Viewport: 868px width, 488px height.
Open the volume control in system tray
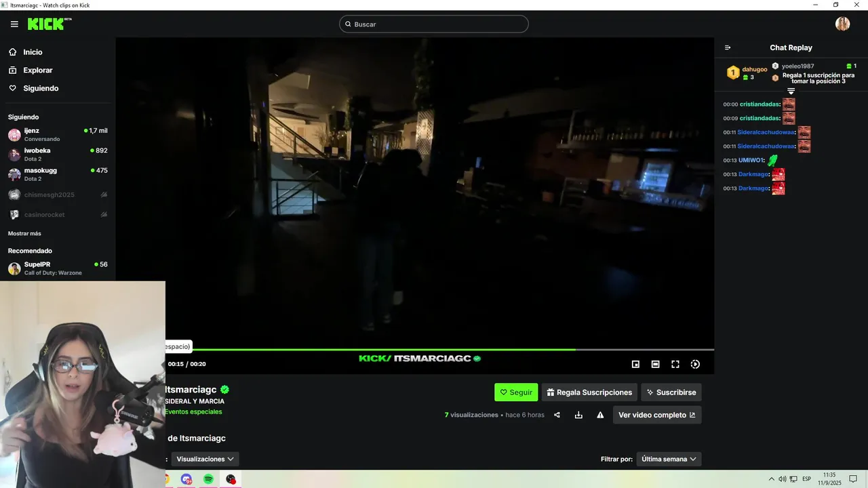pos(783,479)
